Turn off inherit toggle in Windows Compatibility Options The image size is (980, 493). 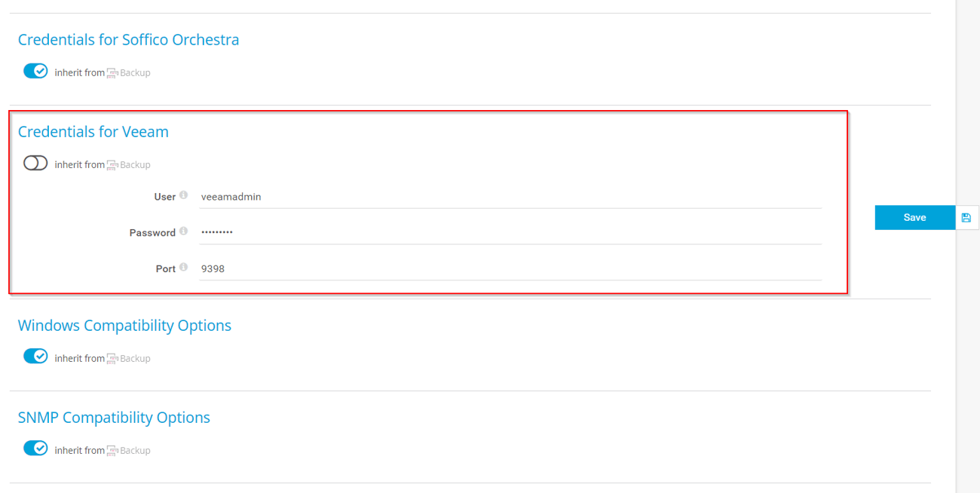tap(35, 356)
